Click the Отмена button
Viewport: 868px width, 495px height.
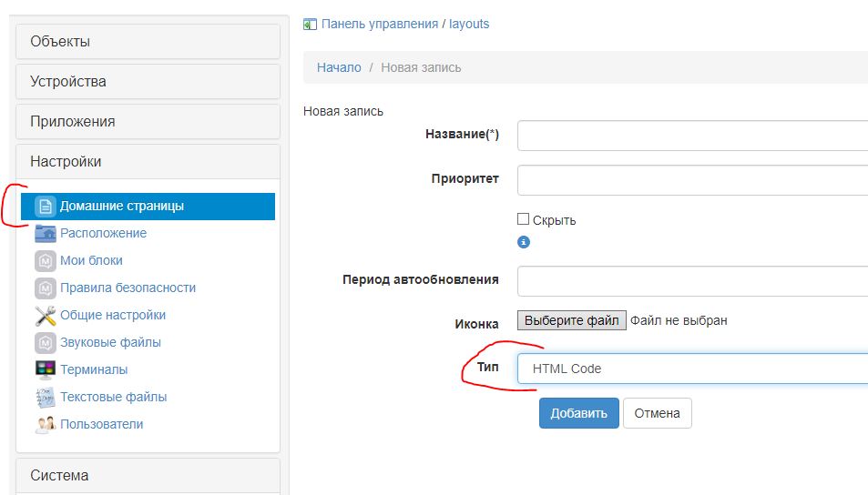(657, 413)
